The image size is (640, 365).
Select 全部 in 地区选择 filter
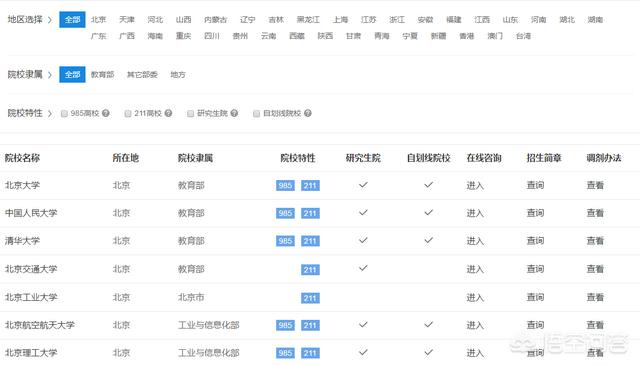click(72, 20)
